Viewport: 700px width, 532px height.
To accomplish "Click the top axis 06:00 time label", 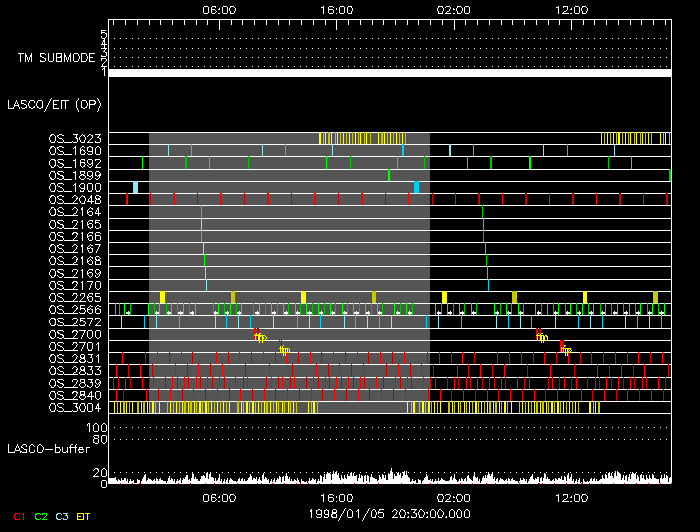I will pos(219,9).
